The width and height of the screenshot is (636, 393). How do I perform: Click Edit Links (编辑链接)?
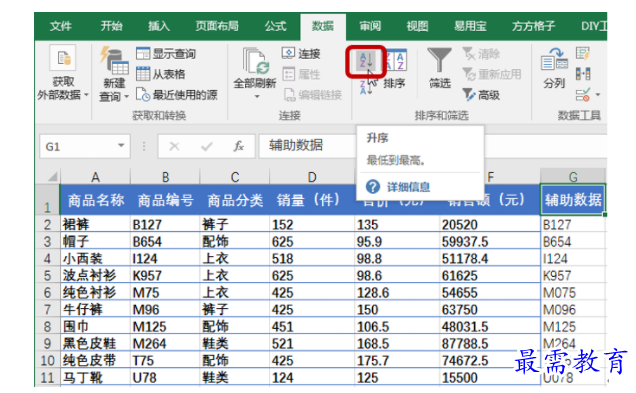click(x=312, y=95)
